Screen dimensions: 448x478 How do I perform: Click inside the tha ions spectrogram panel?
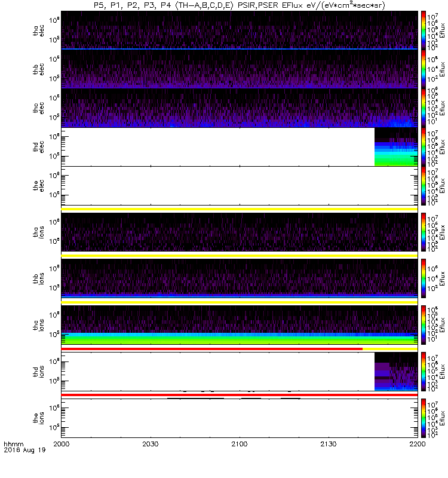(x=240, y=232)
